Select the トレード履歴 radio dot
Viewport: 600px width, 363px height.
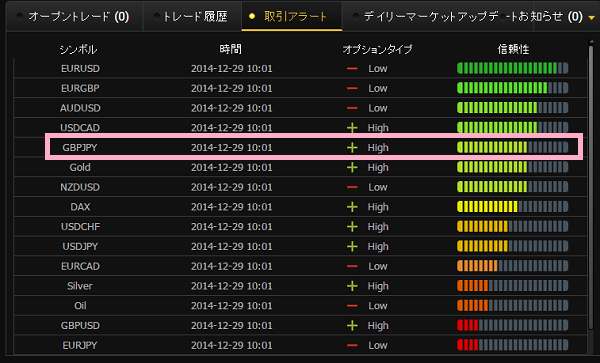pos(157,16)
